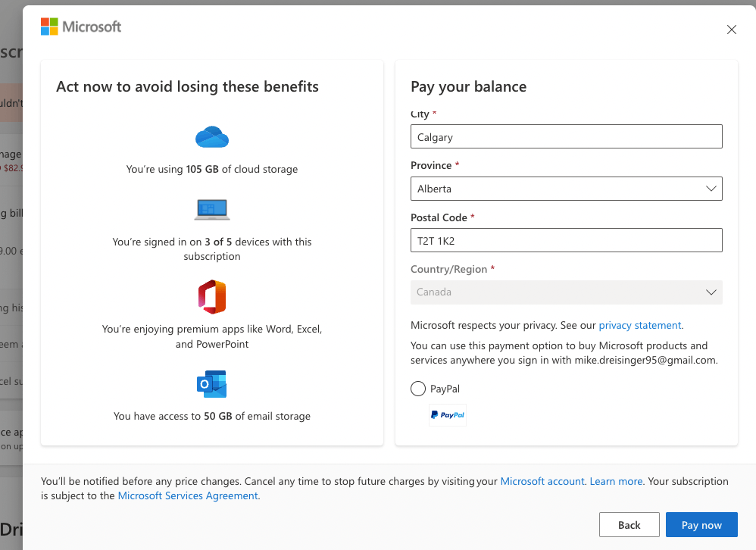The image size is (756, 550).
Task: Click the OneDrive cloud icon
Action: tap(212, 137)
